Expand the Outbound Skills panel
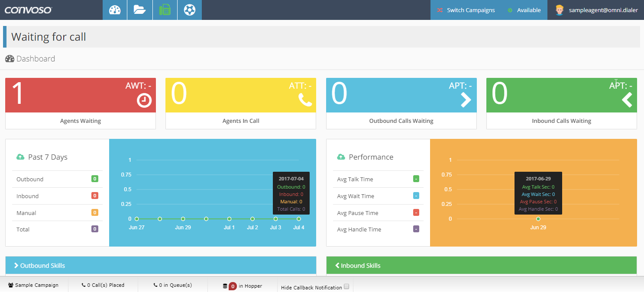 pyautogui.click(x=42, y=265)
